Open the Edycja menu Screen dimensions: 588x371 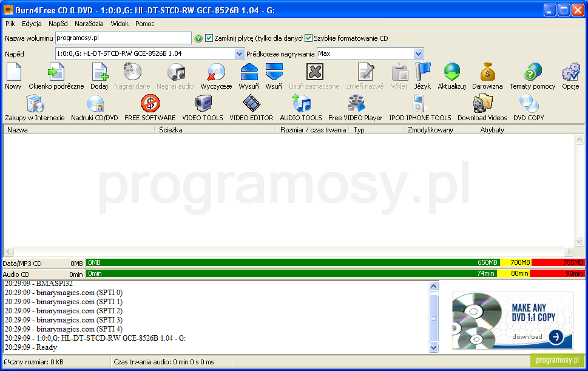(x=32, y=24)
